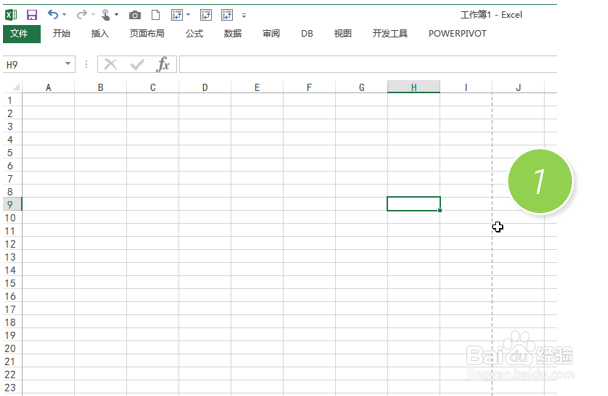608x396 pixels.
Task: Select column B header
Action: point(100,88)
